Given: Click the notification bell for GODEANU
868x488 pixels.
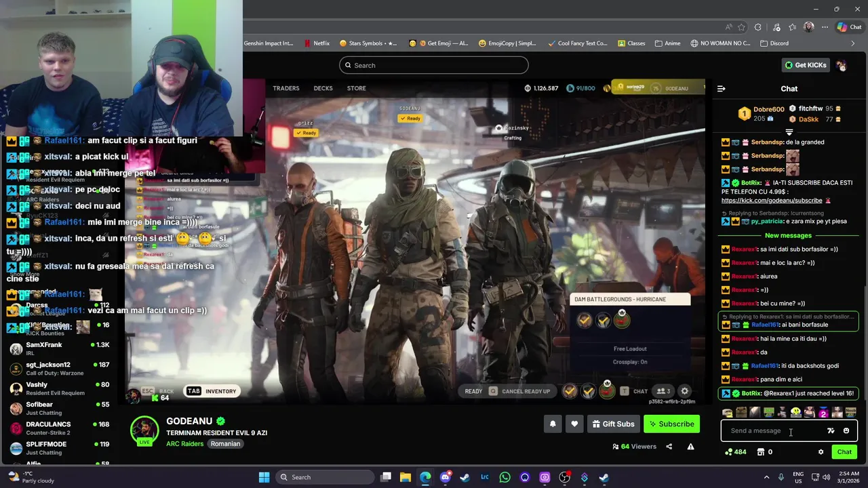Looking at the screenshot, I should coord(553,424).
